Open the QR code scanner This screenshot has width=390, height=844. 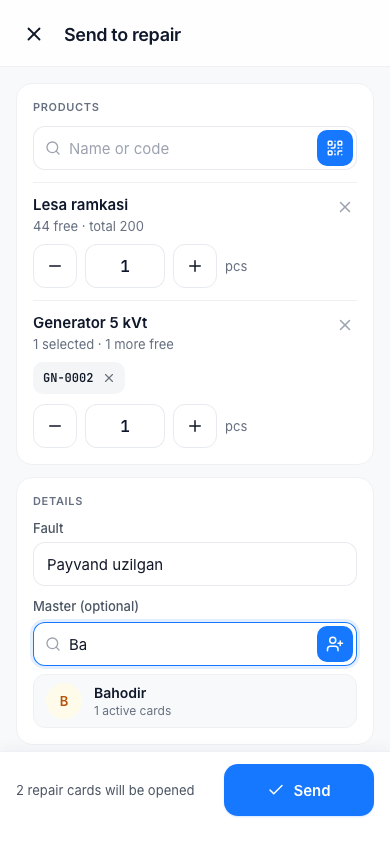pyautogui.click(x=335, y=148)
